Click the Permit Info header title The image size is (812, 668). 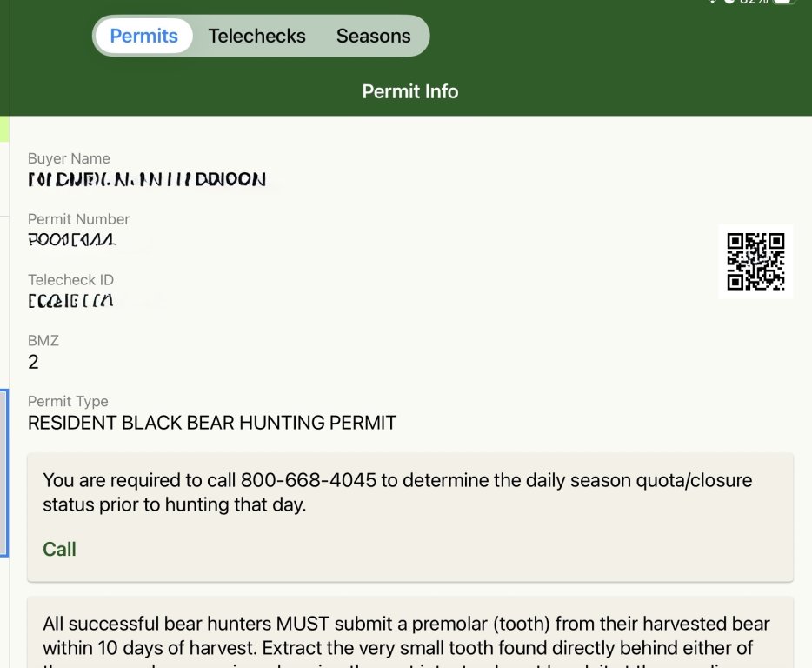(x=410, y=91)
